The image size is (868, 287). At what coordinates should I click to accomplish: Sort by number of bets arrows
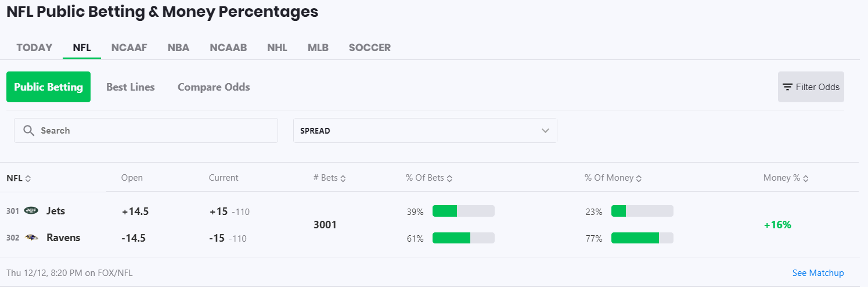point(343,178)
